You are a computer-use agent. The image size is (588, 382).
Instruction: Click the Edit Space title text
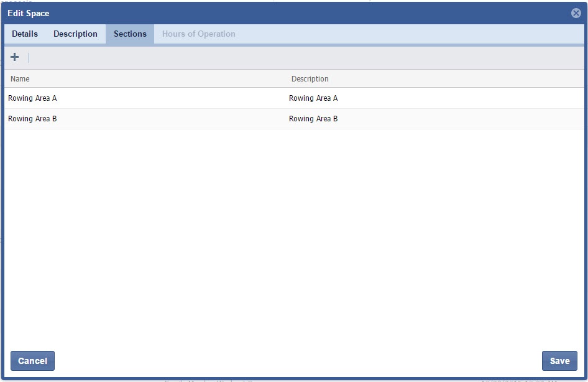[29, 13]
